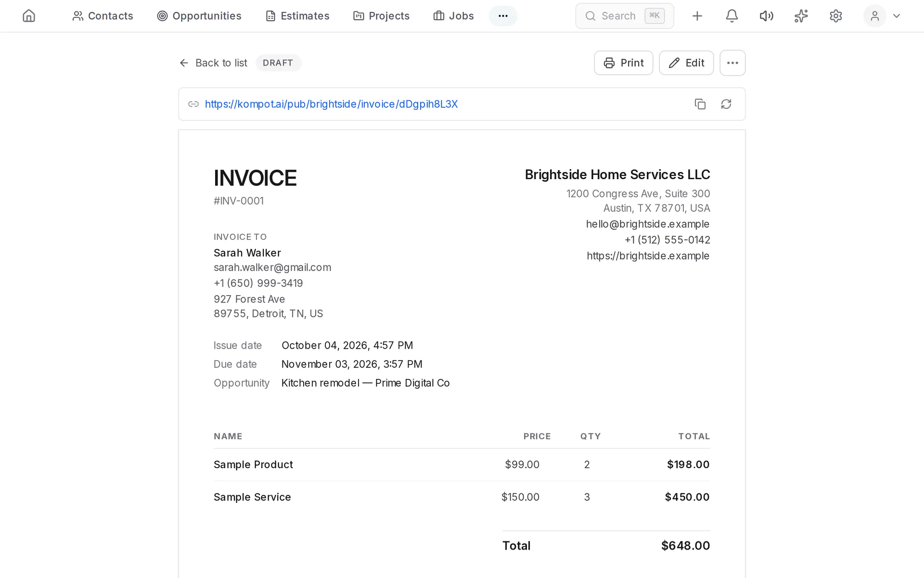The width and height of the screenshot is (924, 578).
Task: Click https://brightside.example website text
Action: point(648,256)
